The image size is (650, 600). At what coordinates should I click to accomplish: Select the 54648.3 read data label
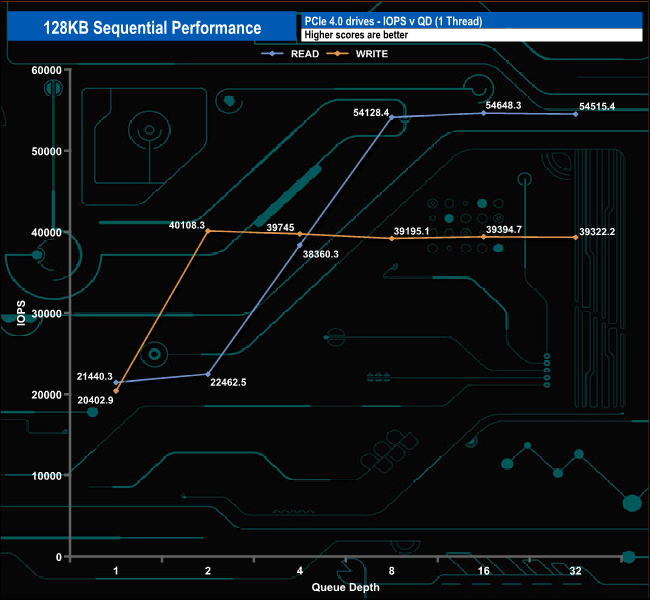point(503,105)
